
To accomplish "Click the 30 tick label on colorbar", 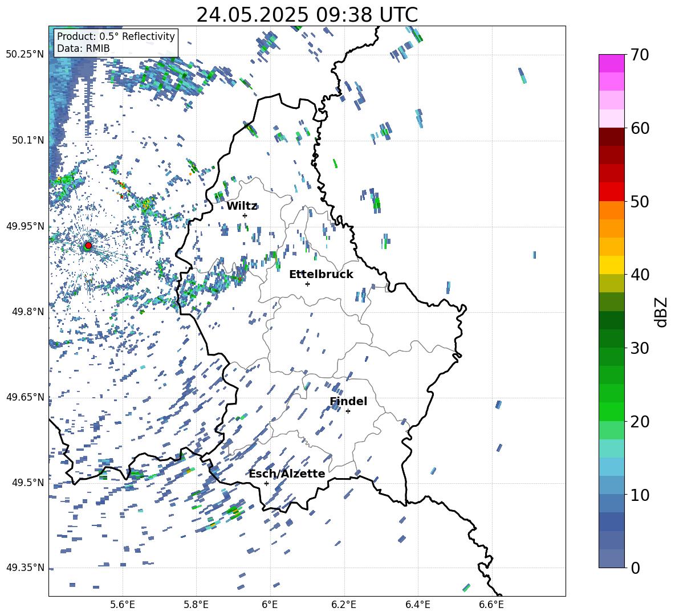I will coord(640,348).
